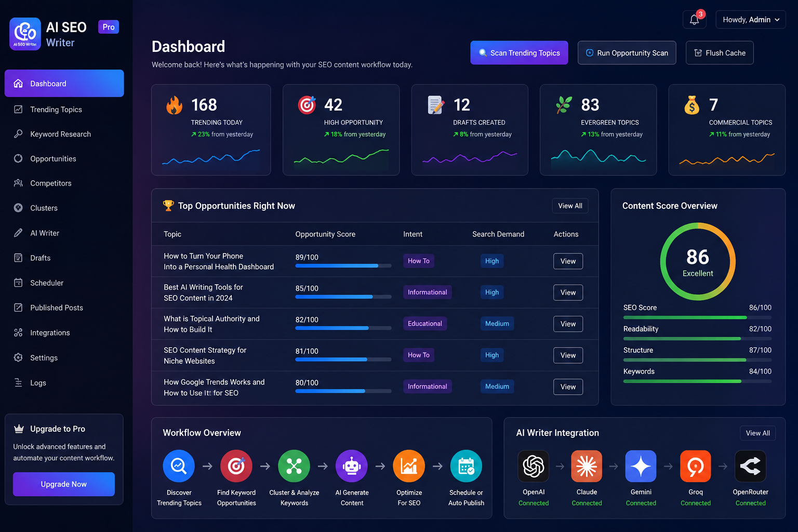Select the OpenRouter integration icon
The height and width of the screenshot is (532, 798).
[750, 466]
